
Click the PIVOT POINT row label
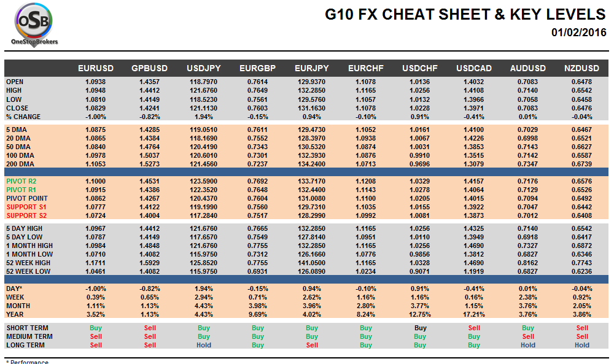pyautogui.click(x=26, y=199)
